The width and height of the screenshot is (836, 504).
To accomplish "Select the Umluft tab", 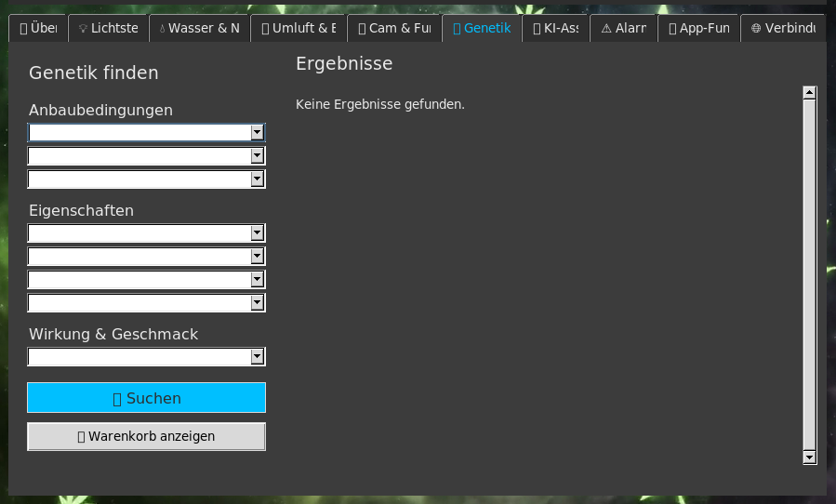I will [x=299, y=28].
